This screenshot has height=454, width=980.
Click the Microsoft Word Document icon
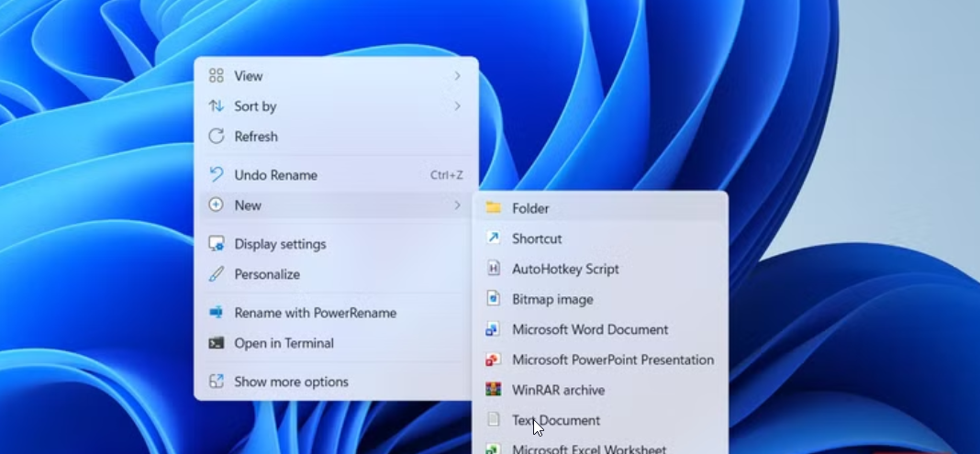point(494,329)
